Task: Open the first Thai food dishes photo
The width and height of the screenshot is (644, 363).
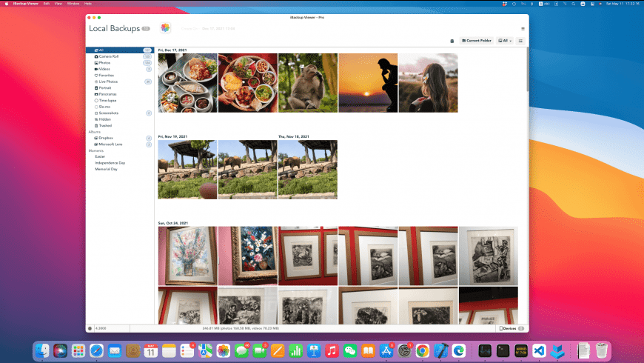Action: point(188,83)
